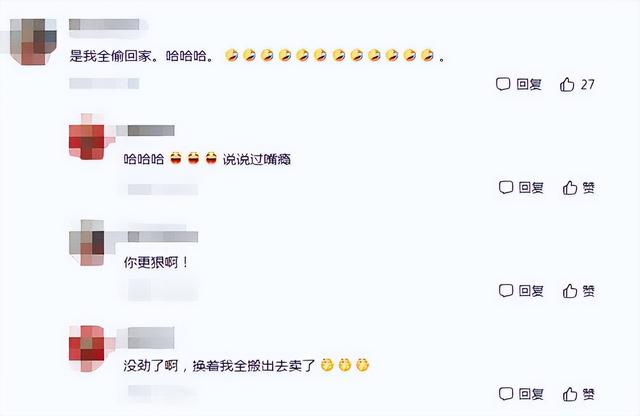Click '赞' label on '没劲了啊' comment
This screenshot has height=416, width=640.
588,394
